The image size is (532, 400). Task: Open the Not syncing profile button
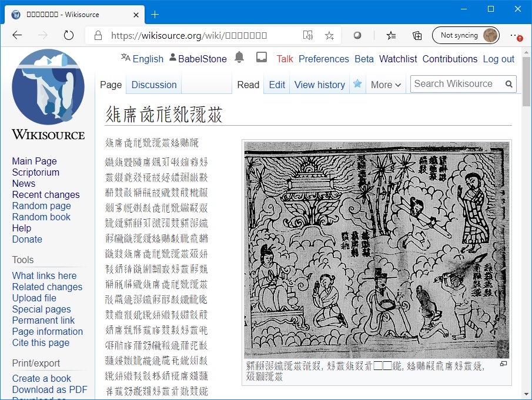coord(466,35)
